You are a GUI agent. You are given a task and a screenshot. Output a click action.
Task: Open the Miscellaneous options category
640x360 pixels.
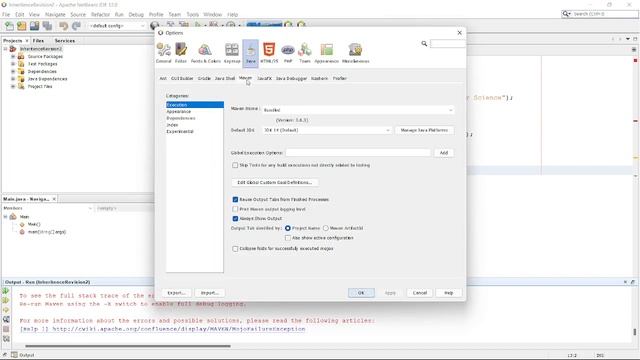pos(356,53)
